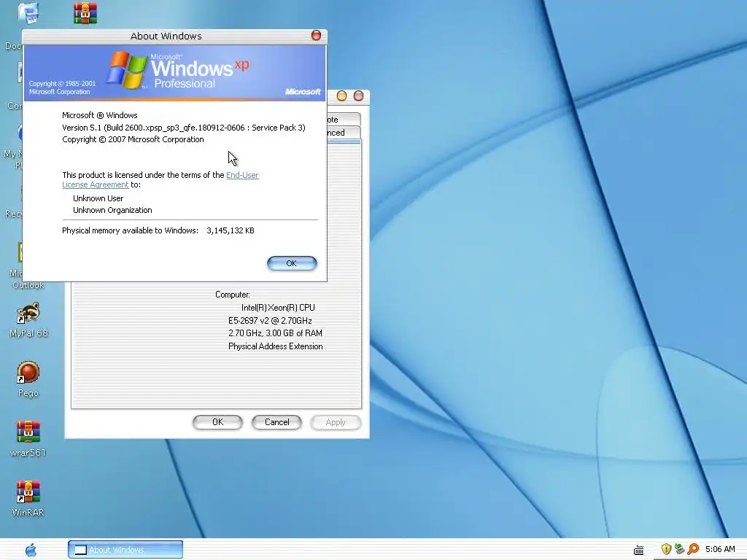The height and width of the screenshot is (560, 747).
Task: Select the wrar561 installer icon
Action: click(28, 439)
